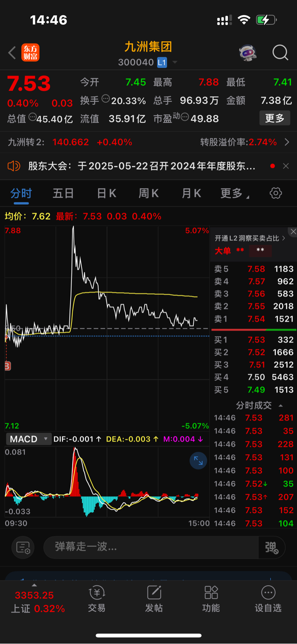Viewport: 297px width, 644px height.
Task: Tap the Wi-Fi status icon
Action: pos(244,20)
